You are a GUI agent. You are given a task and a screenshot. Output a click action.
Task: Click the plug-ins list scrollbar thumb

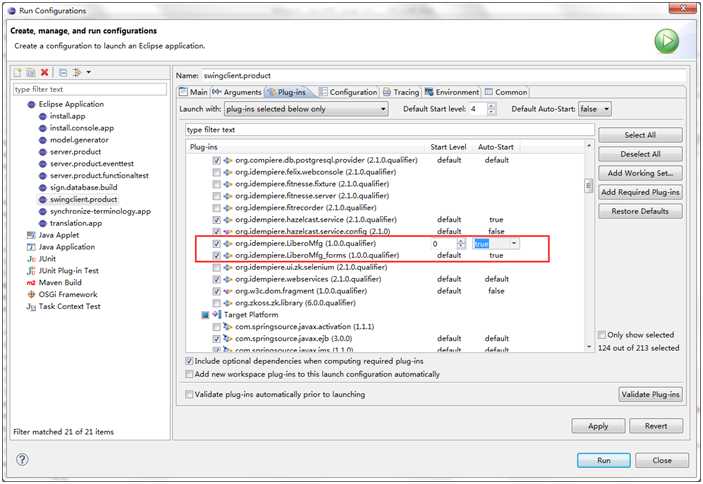[x=589, y=186]
